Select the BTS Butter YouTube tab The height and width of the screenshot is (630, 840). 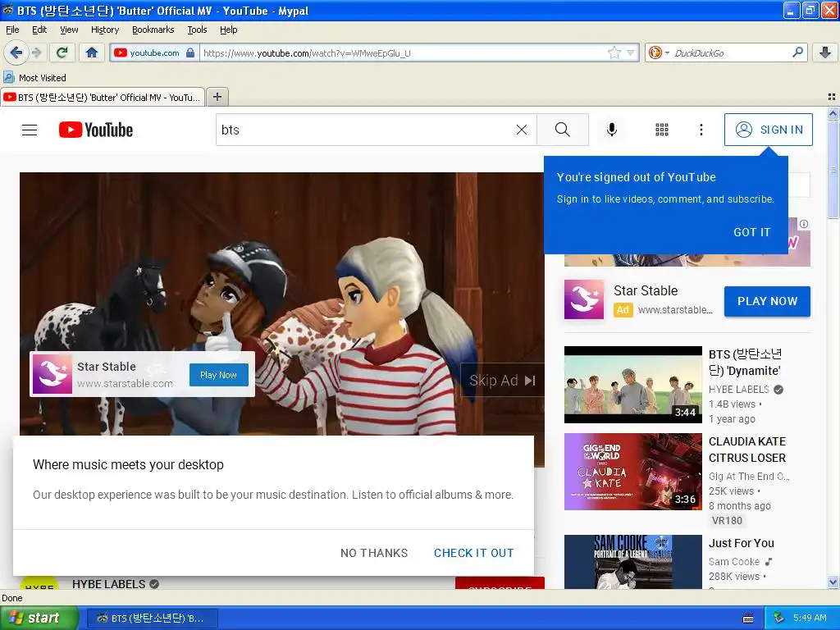[x=103, y=98]
